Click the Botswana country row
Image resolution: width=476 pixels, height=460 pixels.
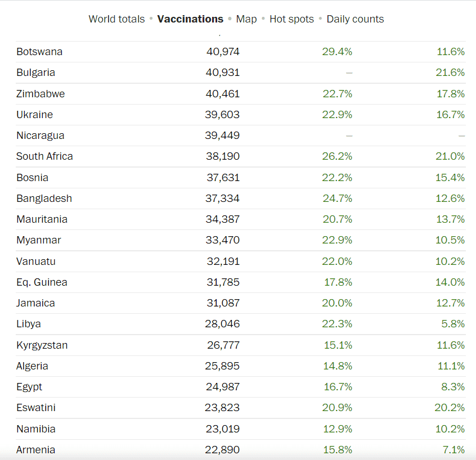click(39, 52)
